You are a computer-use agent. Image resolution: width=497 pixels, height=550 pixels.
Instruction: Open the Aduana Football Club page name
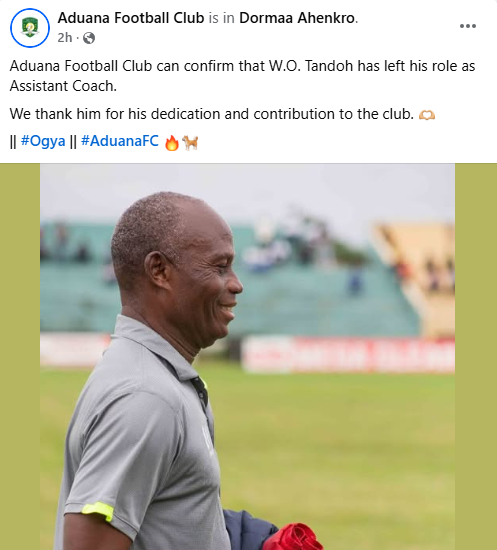click(x=131, y=18)
